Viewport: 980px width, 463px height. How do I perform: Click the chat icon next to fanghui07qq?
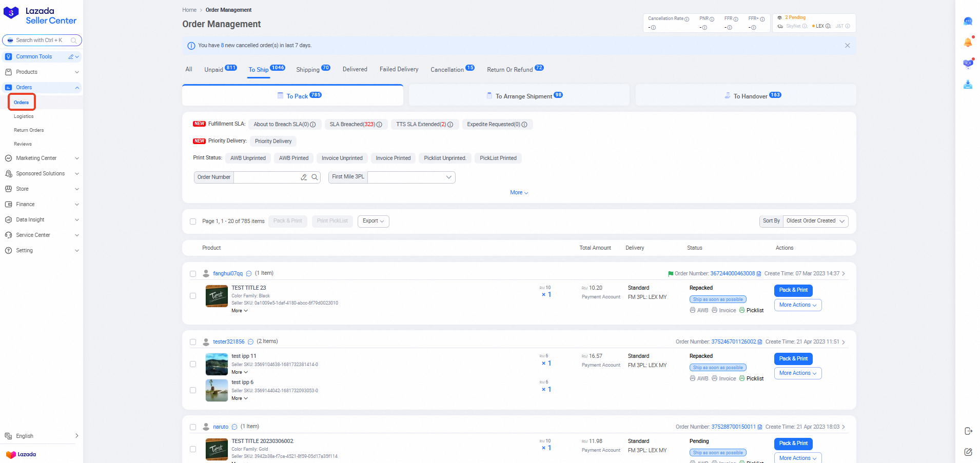pos(249,274)
